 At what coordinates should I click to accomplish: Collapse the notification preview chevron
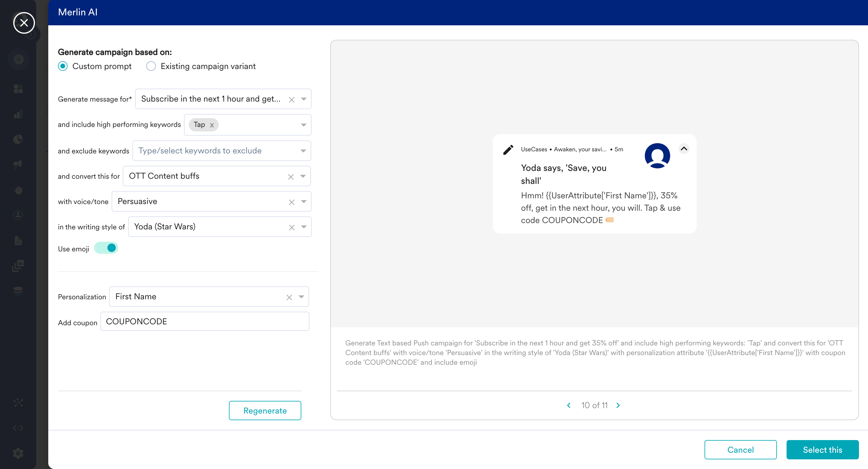click(684, 149)
